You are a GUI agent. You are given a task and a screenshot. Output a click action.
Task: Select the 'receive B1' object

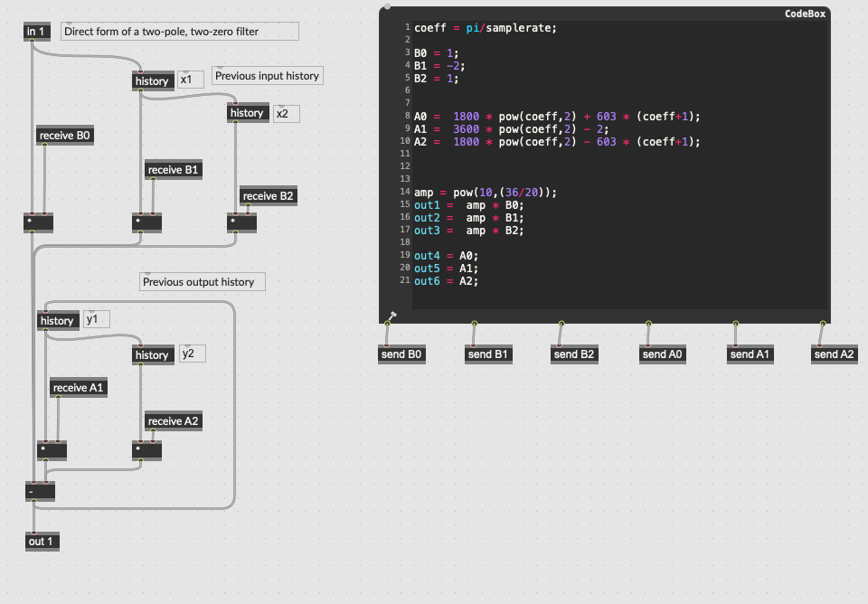pyautogui.click(x=174, y=169)
